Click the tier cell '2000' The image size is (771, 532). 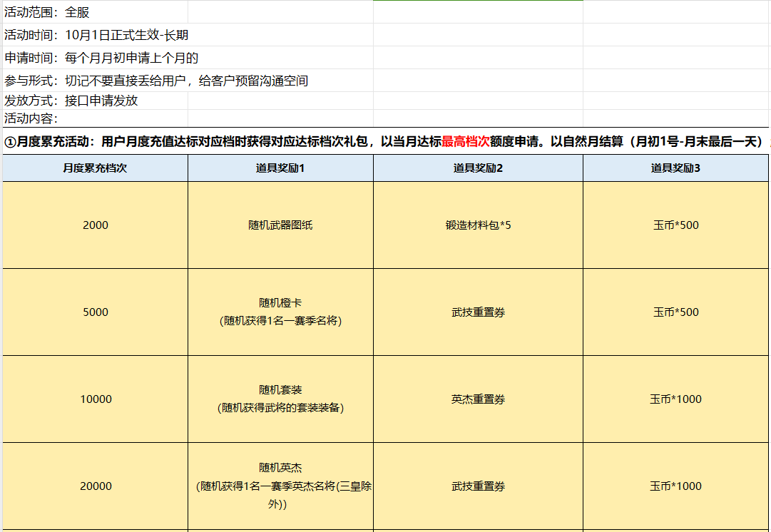[96, 225]
